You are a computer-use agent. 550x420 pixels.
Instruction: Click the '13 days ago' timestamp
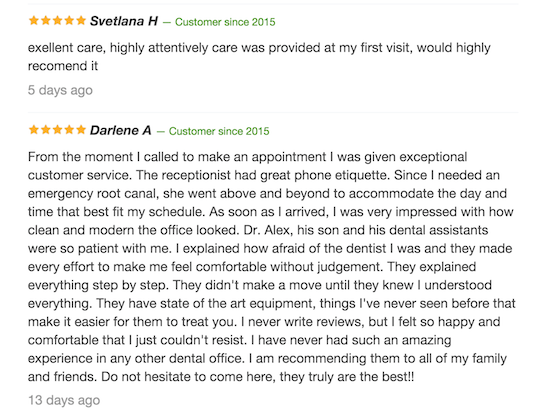tap(64, 400)
